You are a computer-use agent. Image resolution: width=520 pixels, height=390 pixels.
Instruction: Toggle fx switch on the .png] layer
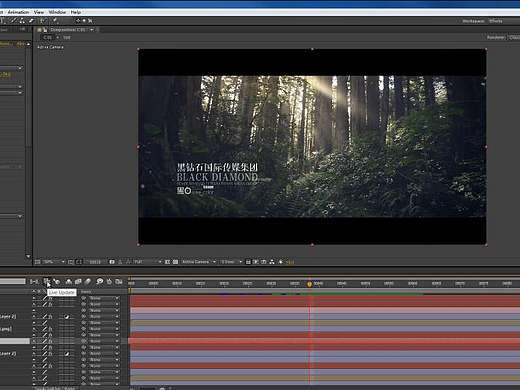50,329
